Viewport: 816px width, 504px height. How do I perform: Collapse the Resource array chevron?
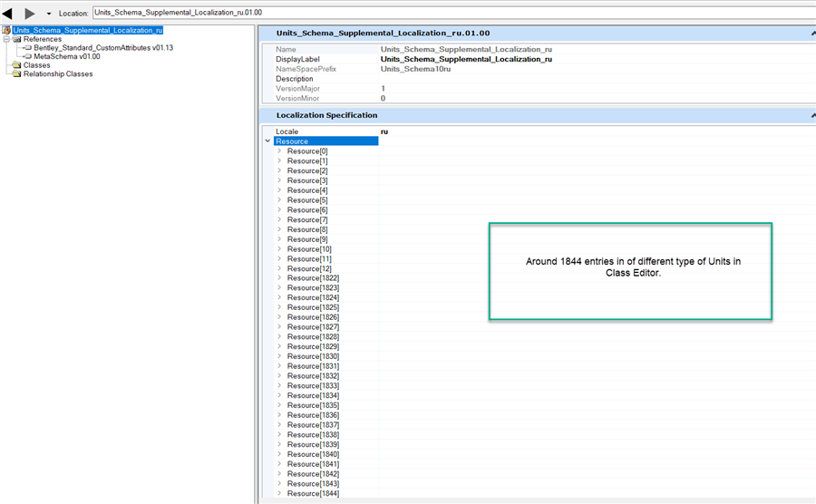tap(267, 141)
